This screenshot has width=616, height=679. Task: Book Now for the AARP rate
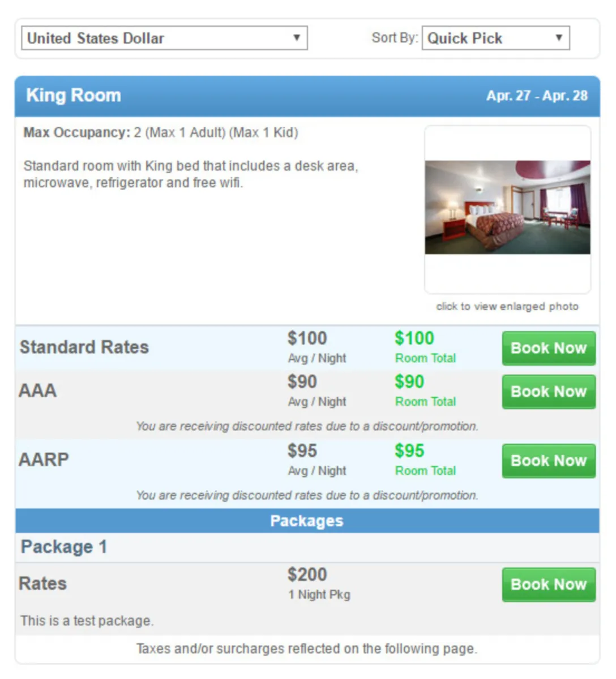coord(548,461)
